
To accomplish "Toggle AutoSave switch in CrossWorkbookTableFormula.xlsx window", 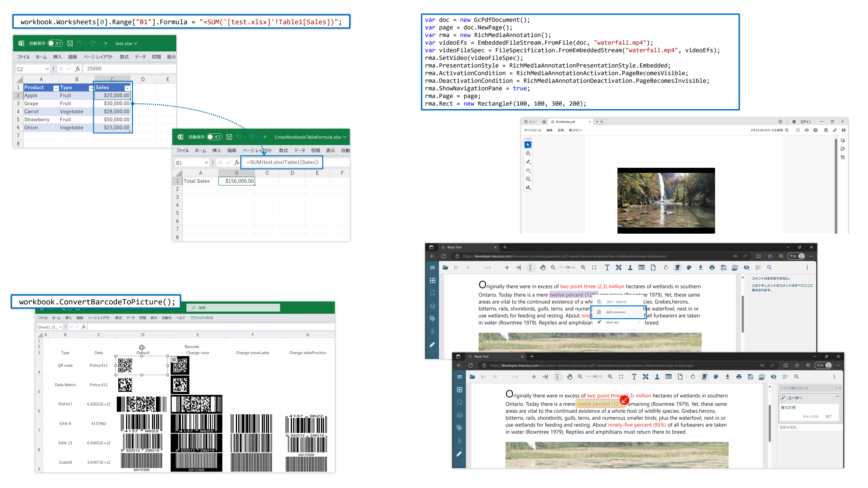I will (214, 137).
